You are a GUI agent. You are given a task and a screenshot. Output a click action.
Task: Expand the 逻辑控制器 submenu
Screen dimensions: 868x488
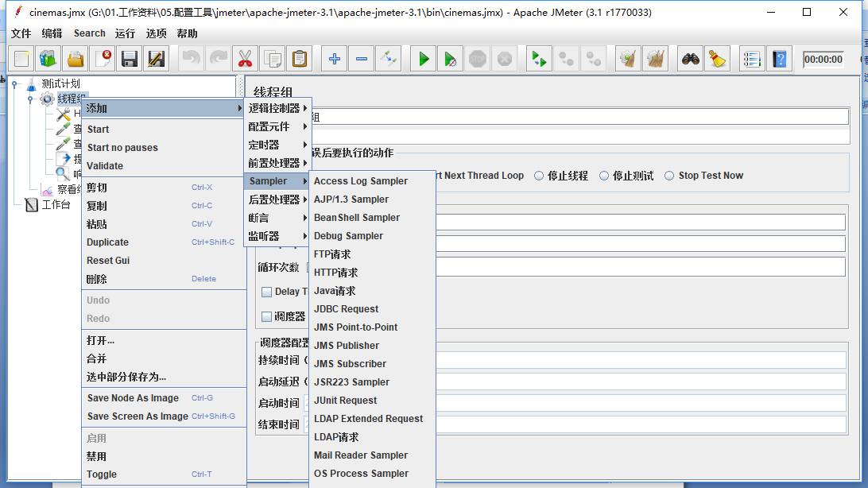point(277,108)
